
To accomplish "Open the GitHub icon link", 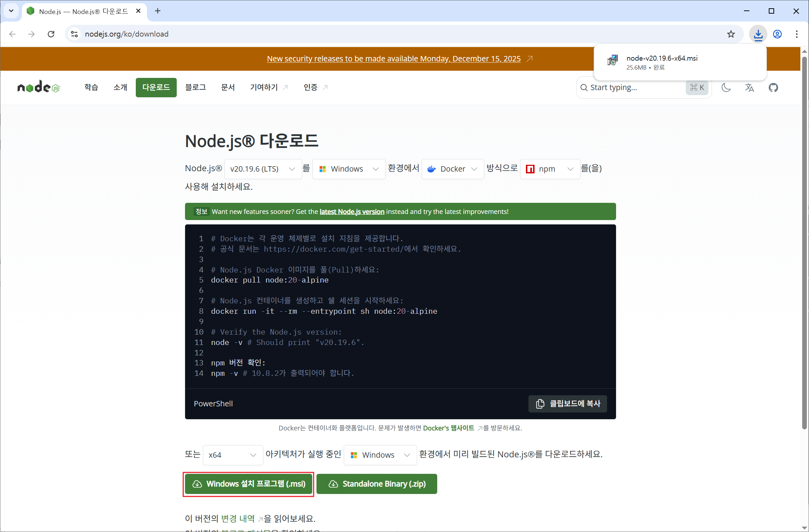I will [773, 88].
